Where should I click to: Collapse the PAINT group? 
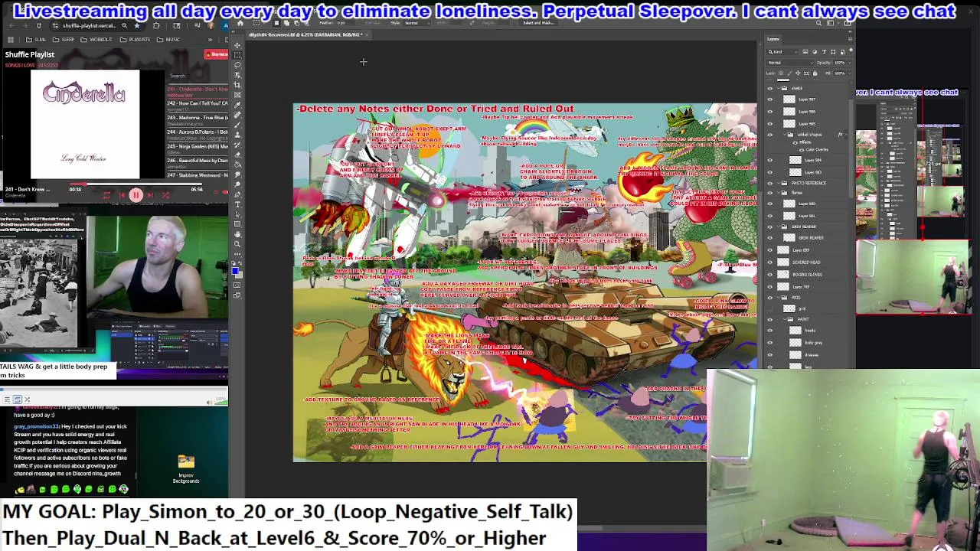785,319
